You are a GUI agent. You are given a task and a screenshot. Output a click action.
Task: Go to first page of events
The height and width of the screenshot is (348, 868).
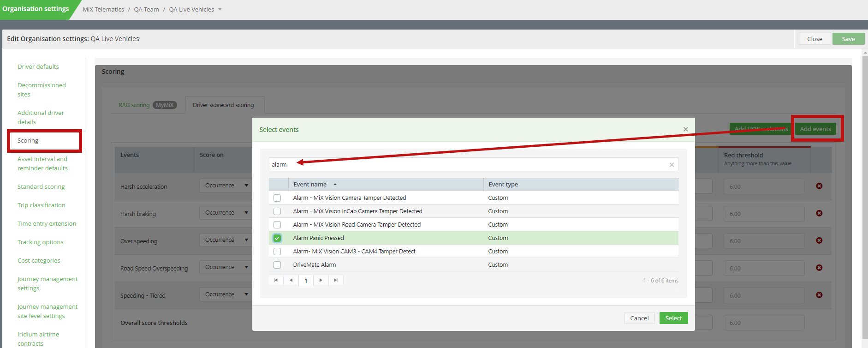pyautogui.click(x=276, y=280)
